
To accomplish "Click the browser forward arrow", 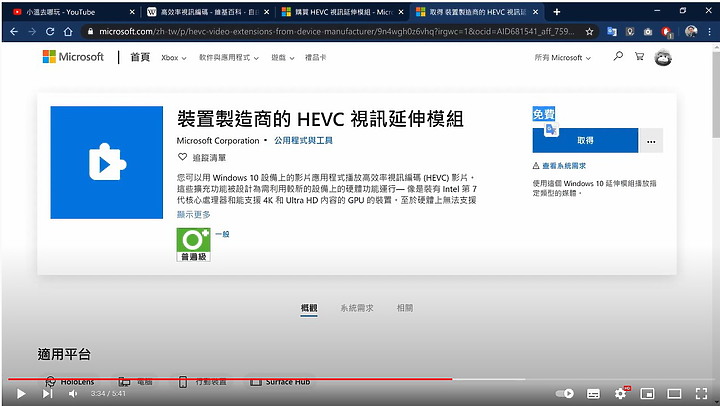I will point(32,32).
